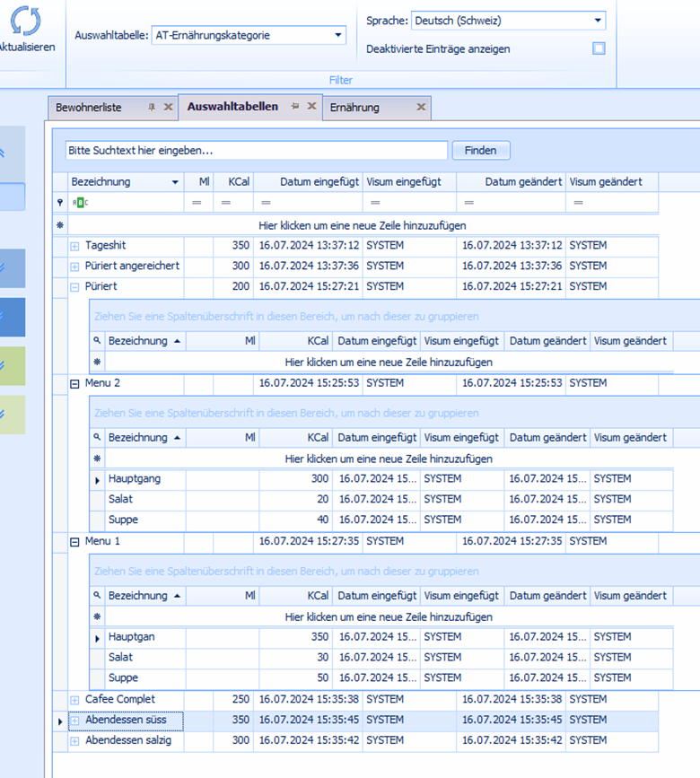Switch to the Bewohnerliste tab
Screen dimensions: 700x778
[x=88, y=108]
